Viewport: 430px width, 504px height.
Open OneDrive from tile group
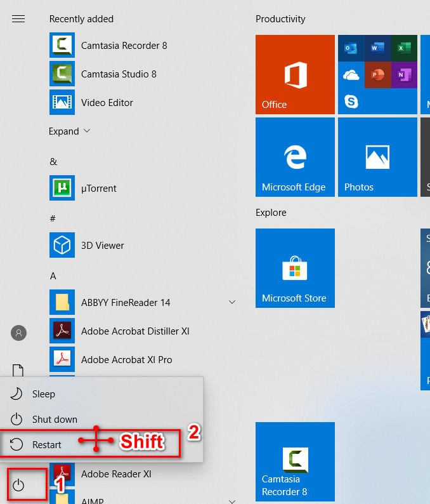point(351,75)
